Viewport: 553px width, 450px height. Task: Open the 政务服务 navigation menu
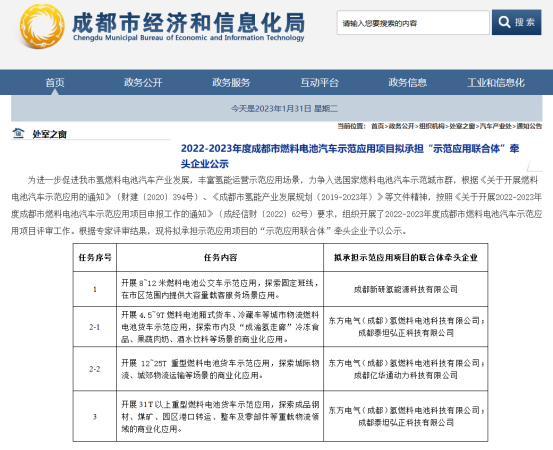click(231, 83)
